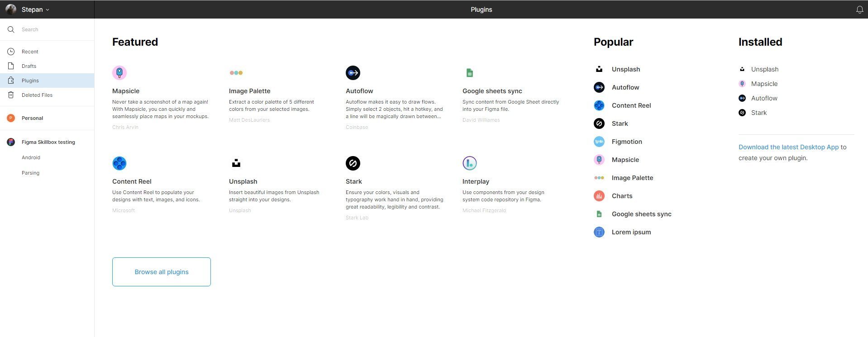Screen dimensions: 868x337
Task: Click the Stark icon in Featured
Action: (353, 163)
